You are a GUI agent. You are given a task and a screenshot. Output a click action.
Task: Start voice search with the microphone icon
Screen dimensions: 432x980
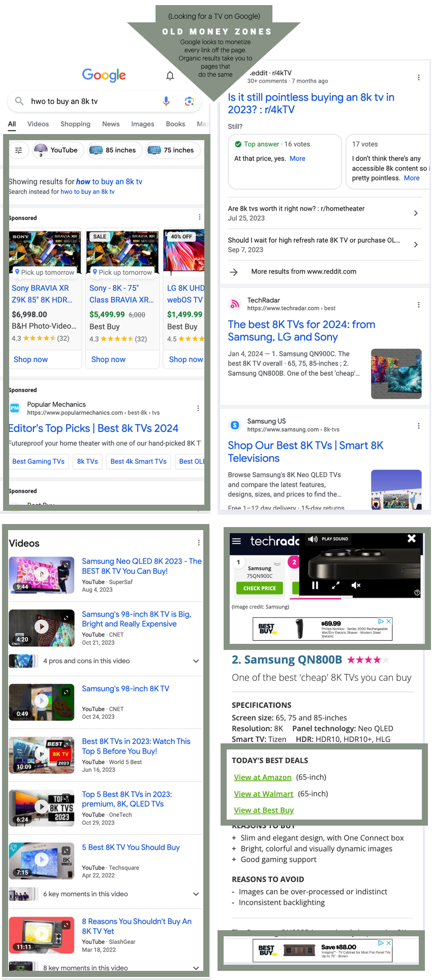point(166,101)
